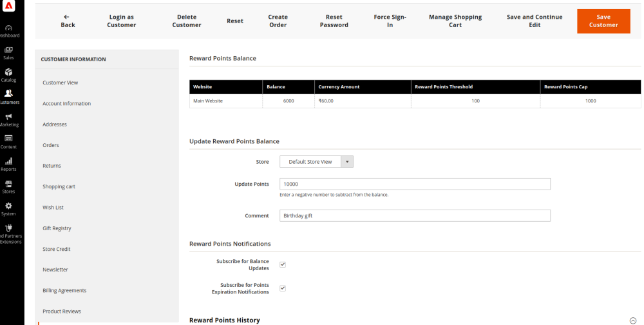Select the Customers sidebar icon
Screen dimensions: 644x325
(8, 94)
